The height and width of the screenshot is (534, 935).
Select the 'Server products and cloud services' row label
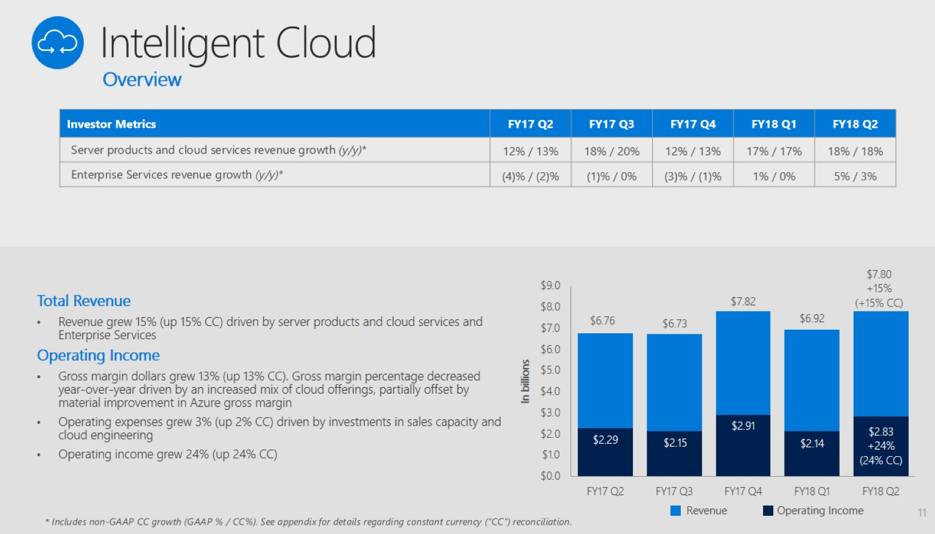pos(218,150)
